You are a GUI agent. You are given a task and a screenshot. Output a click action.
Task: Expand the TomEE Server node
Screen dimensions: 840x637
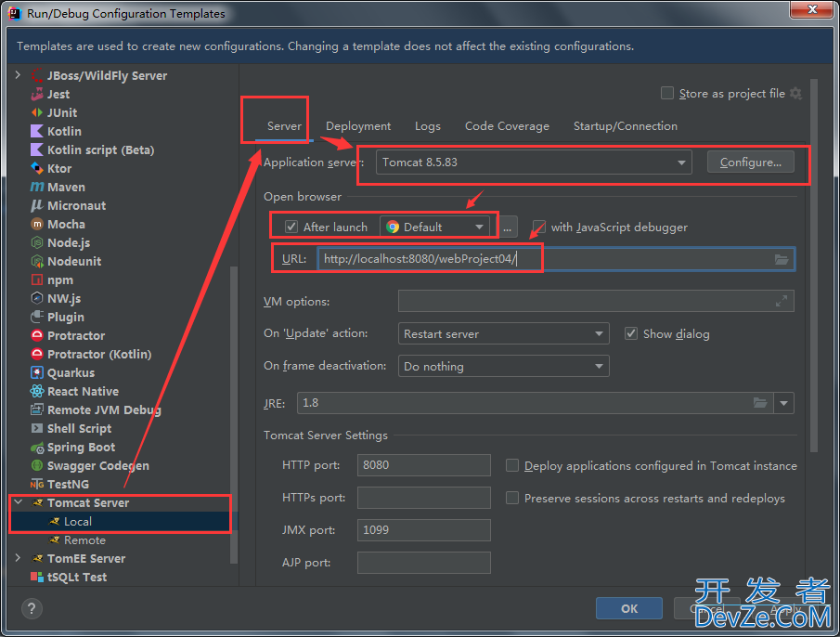click(19, 558)
